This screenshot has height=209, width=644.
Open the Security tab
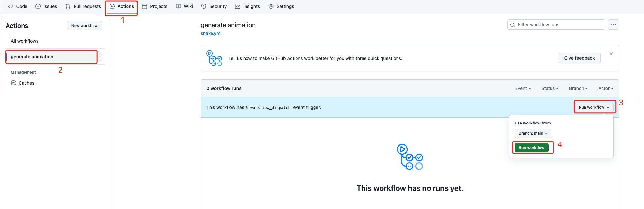coord(214,6)
